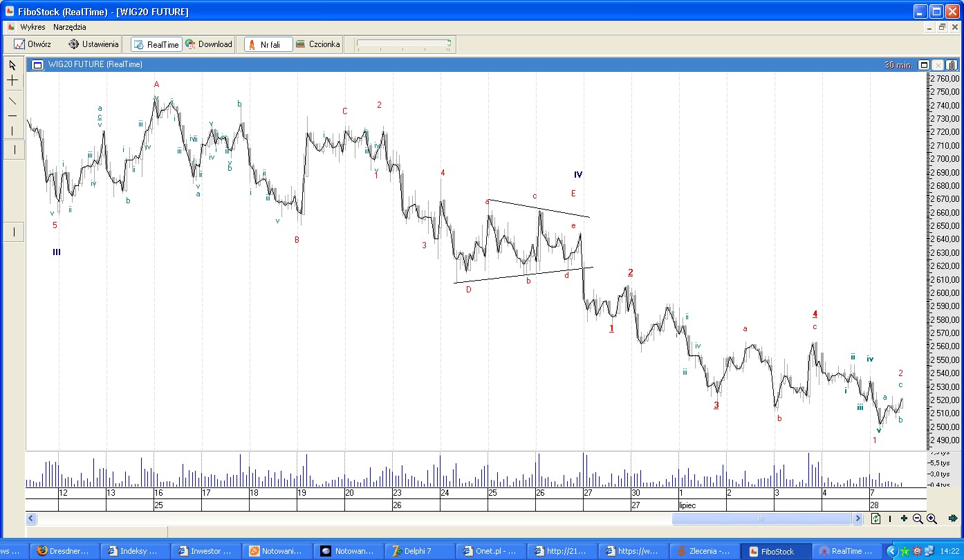The height and width of the screenshot is (560, 964).
Task: Click the 30 min. interval label
Action: (898, 65)
